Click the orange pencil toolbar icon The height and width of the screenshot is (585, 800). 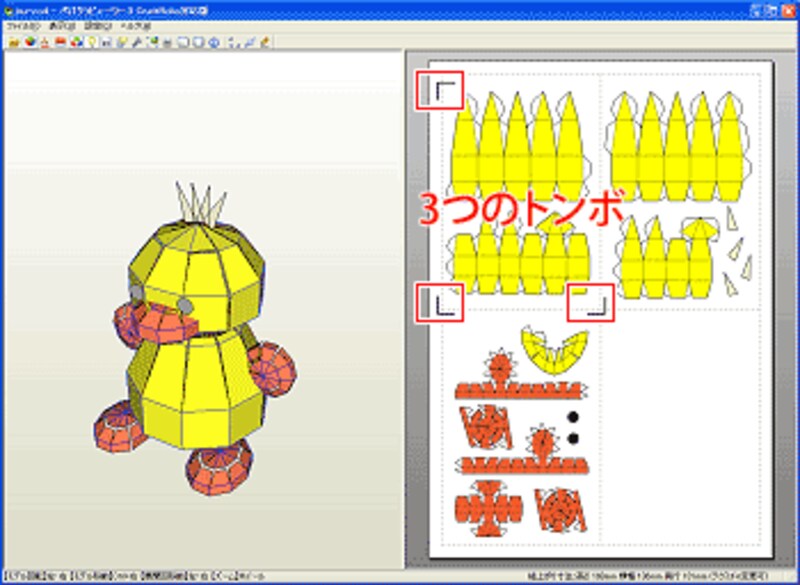pyautogui.click(x=265, y=42)
